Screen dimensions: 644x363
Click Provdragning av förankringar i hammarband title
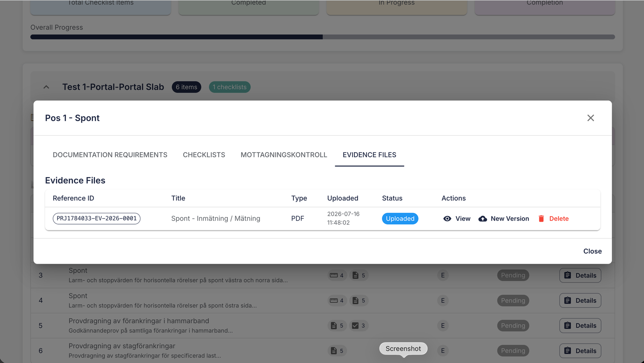(139, 321)
